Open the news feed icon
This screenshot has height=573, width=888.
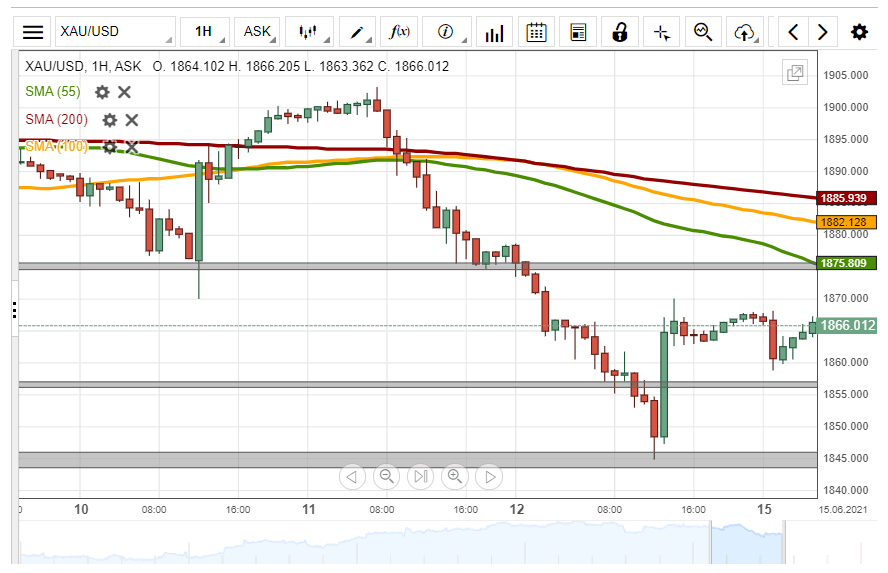(578, 32)
